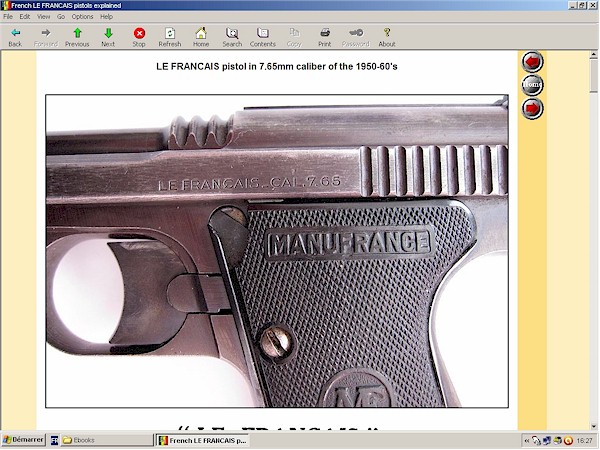Viewport: 600px width, 450px height.
Task: Click the greyed Forward arrow
Action: pyautogui.click(x=46, y=37)
